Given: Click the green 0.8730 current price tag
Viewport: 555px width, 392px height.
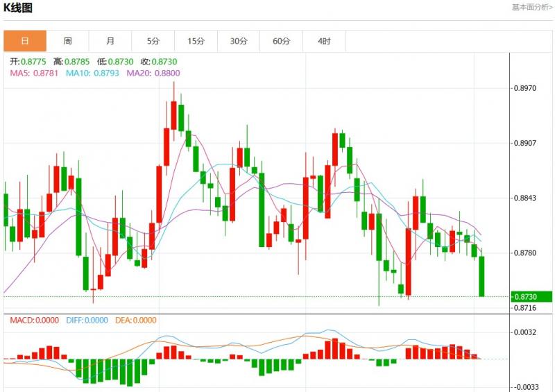Looking at the screenshot, I should [533, 297].
